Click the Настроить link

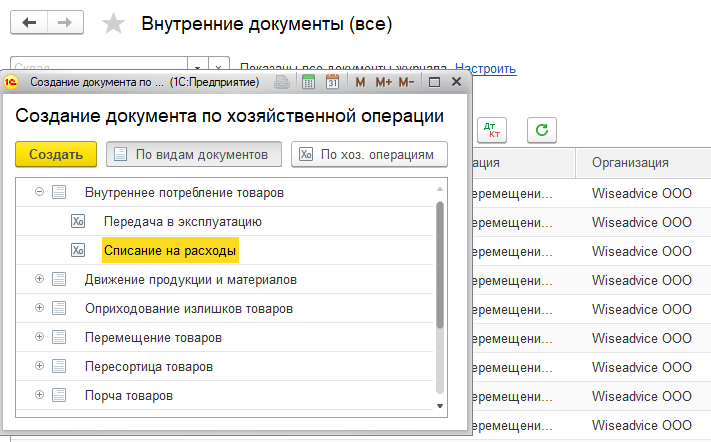(485, 68)
